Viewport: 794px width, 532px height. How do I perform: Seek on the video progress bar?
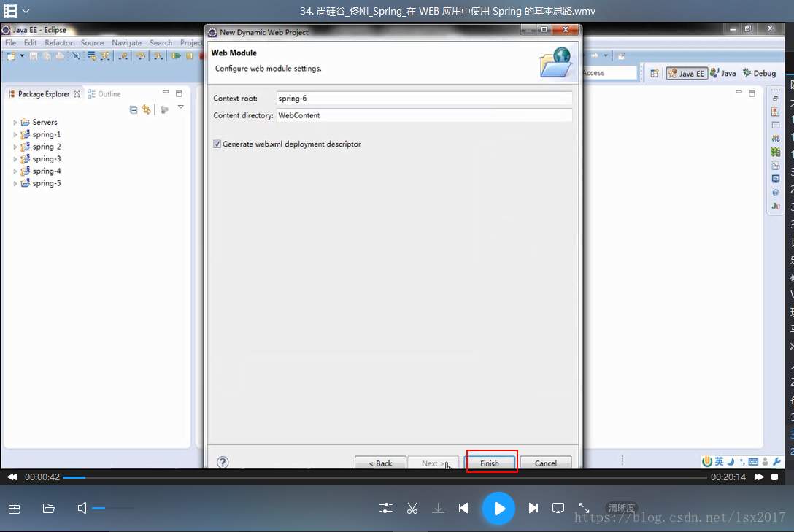click(385, 477)
